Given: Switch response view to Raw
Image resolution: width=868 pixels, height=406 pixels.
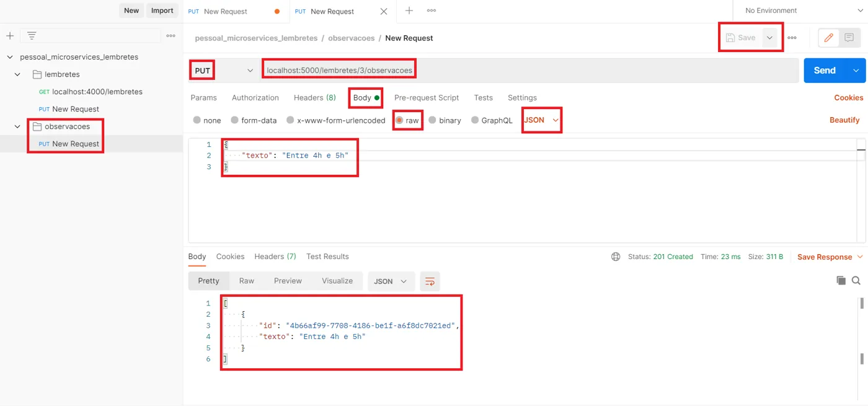Looking at the screenshot, I should (247, 281).
